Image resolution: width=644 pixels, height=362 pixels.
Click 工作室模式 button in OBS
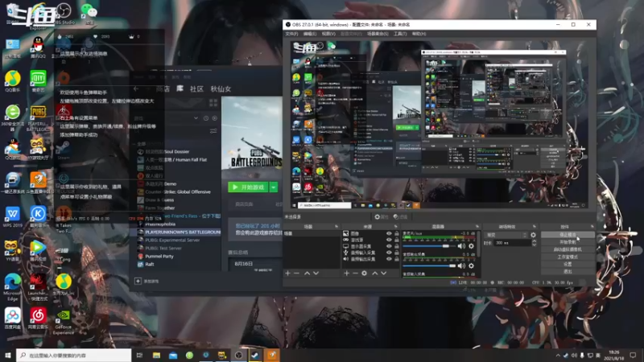pos(568,257)
